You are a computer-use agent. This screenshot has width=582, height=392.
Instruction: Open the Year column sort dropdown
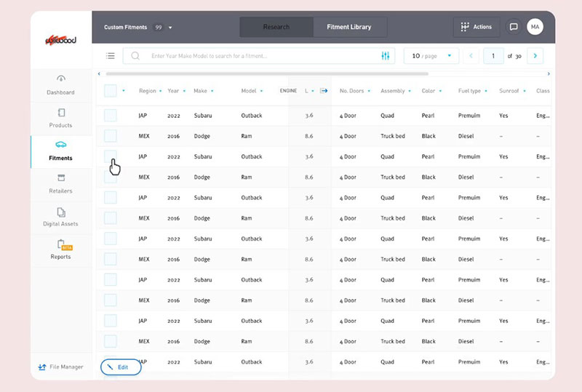tap(184, 91)
